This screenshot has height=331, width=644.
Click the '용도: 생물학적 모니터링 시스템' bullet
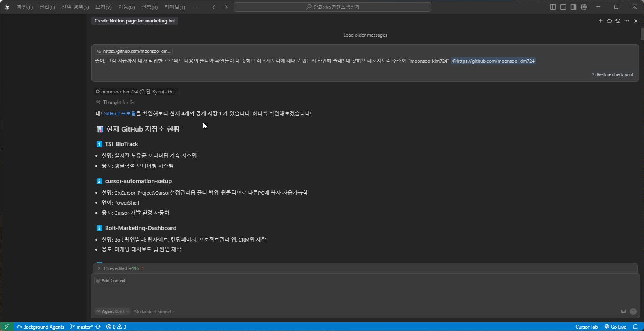(x=137, y=166)
